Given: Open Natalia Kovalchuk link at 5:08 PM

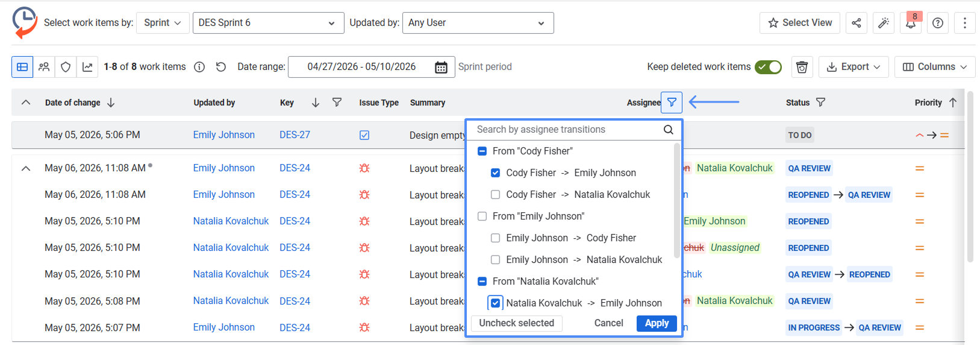Looking at the screenshot, I should [x=231, y=301].
